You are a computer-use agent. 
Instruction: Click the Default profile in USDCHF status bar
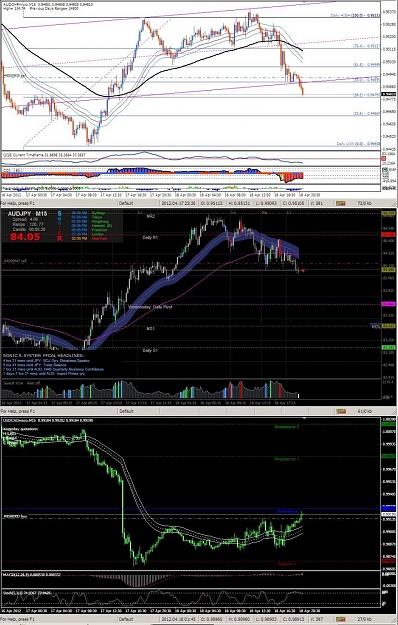126,619
